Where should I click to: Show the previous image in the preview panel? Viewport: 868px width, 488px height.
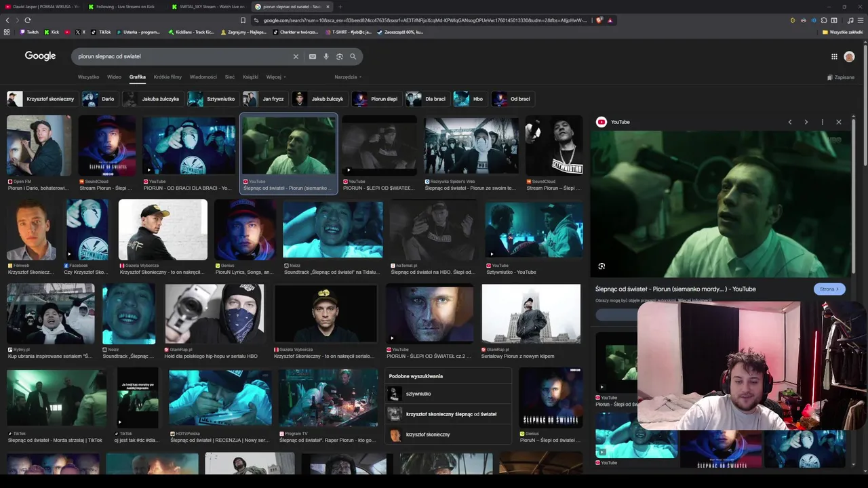(789, 122)
